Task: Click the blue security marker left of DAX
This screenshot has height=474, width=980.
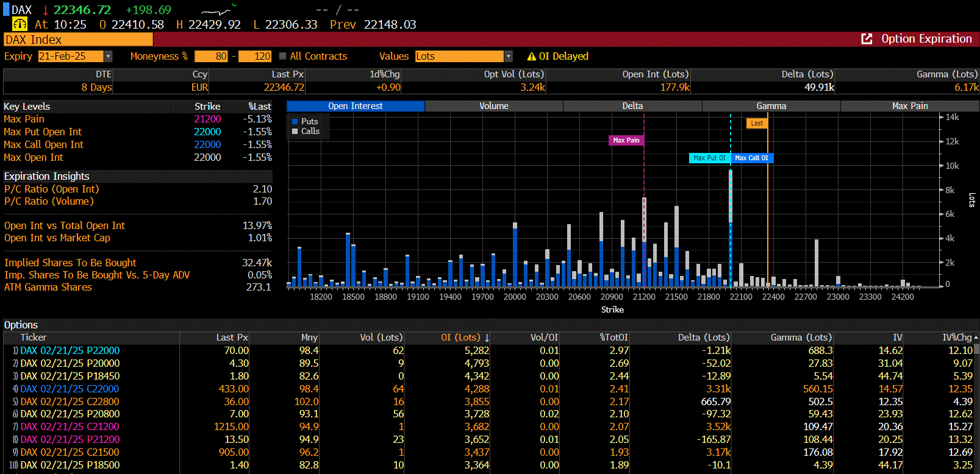Action: (7, 10)
